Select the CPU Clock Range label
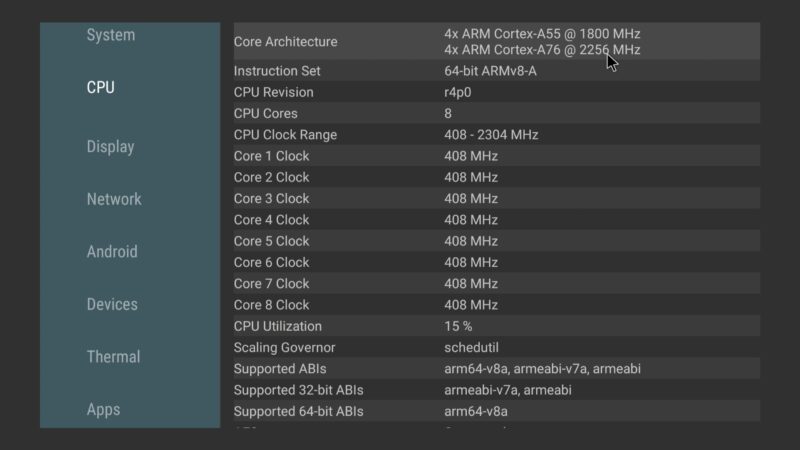This screenshot has height=450, width=800. (285, 135)
